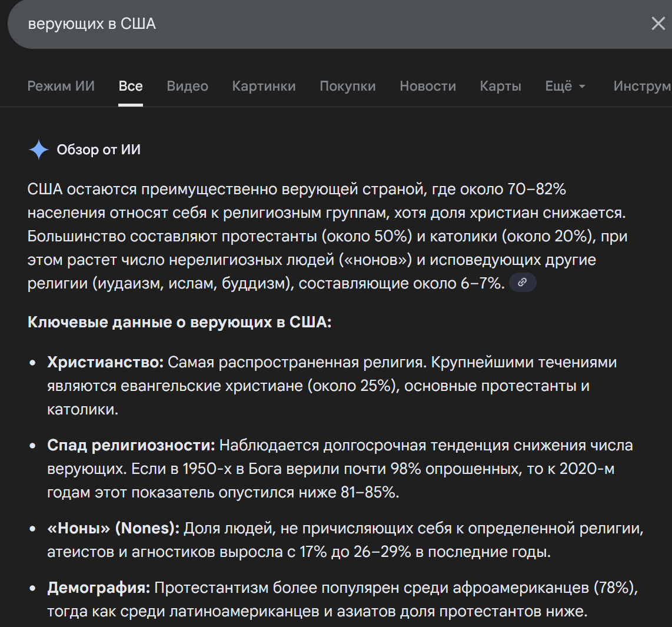This screenshot has height=627, width=672.
Task: Show 'Новости' search results
Action: 428,86
